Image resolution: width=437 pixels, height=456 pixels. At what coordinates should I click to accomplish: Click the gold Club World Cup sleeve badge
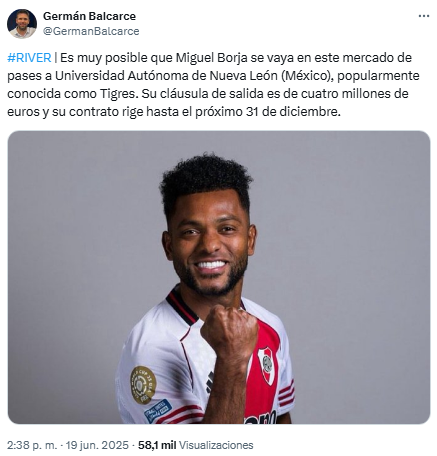143,385
